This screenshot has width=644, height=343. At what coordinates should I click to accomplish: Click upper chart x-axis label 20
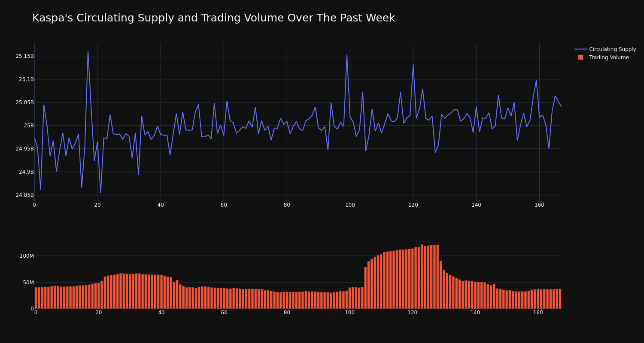pyautogui.click(x=97, y=205)
